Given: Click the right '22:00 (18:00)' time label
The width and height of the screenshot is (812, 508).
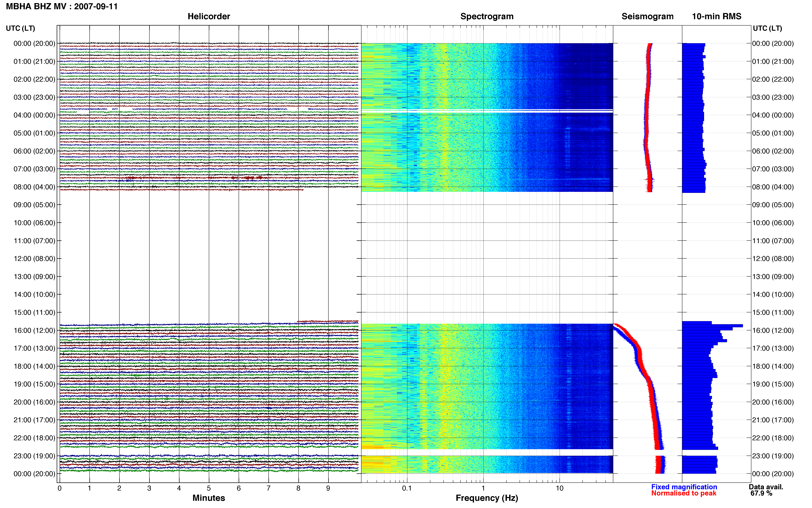Looking at the screenshot, I should (773, 438).
